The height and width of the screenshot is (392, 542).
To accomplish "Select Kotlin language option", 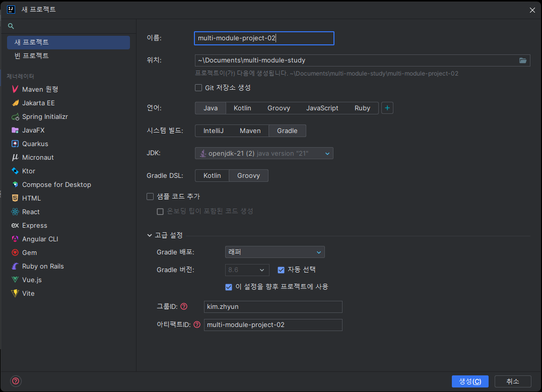I will point(242,108).
